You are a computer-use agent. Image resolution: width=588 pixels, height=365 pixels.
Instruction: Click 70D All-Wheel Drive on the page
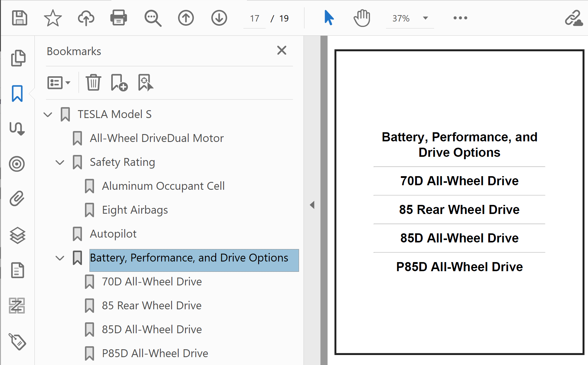(x=460, y=181)
